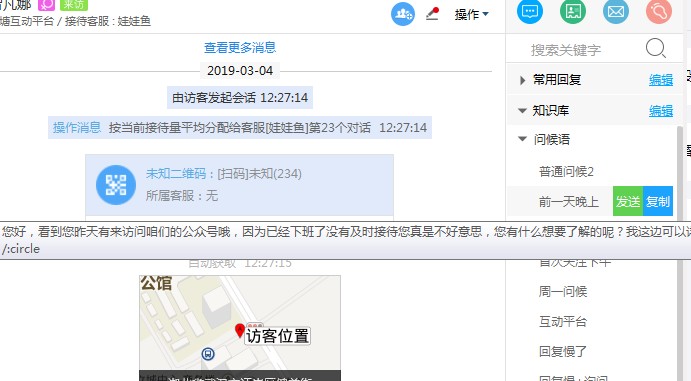Click the bus stop icon on map
The image size is (691, 381).
tap(208, 354)
